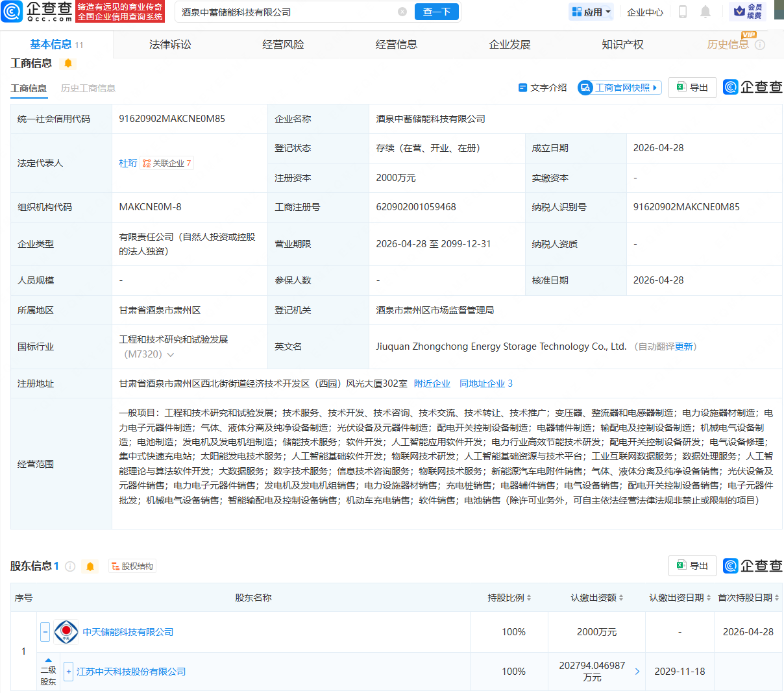Click the info icon beside 历史信息
This screenshot has height=693, width=784.
click(760, 45)
